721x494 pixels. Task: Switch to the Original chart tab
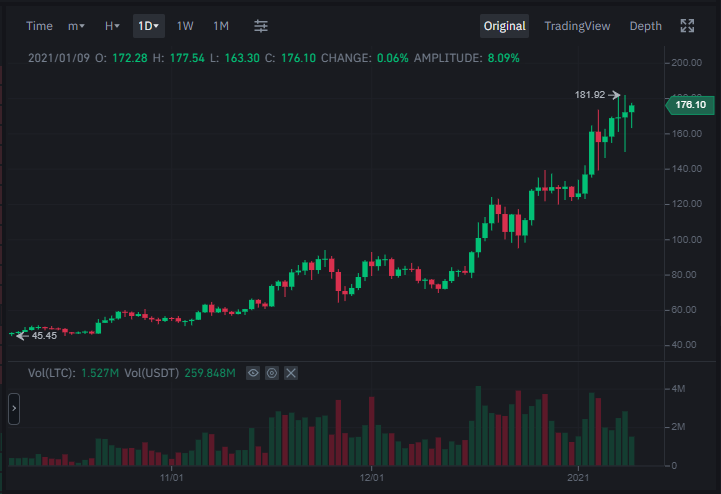tap(504, 26)
